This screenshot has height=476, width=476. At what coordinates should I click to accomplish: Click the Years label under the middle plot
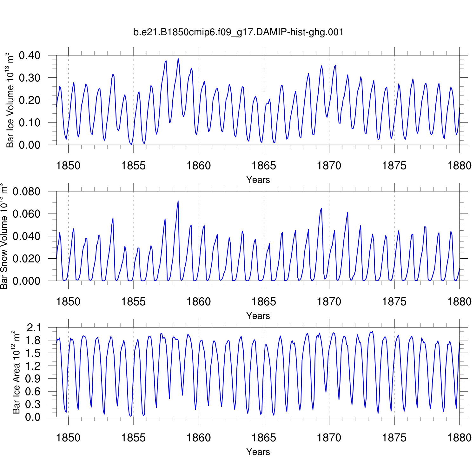(258, 316)
